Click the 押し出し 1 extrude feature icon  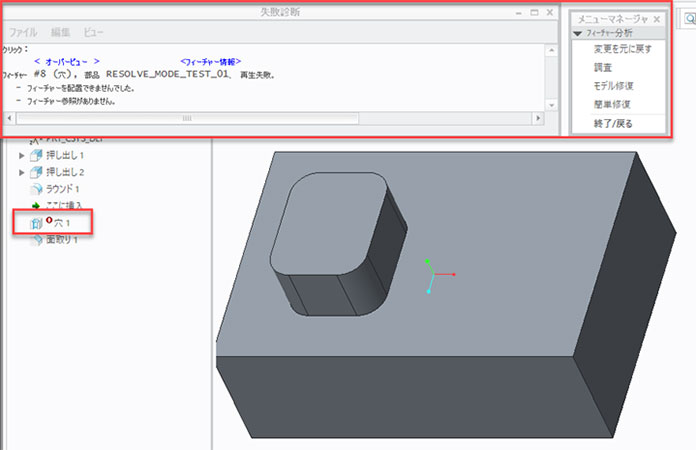point(38,156)
